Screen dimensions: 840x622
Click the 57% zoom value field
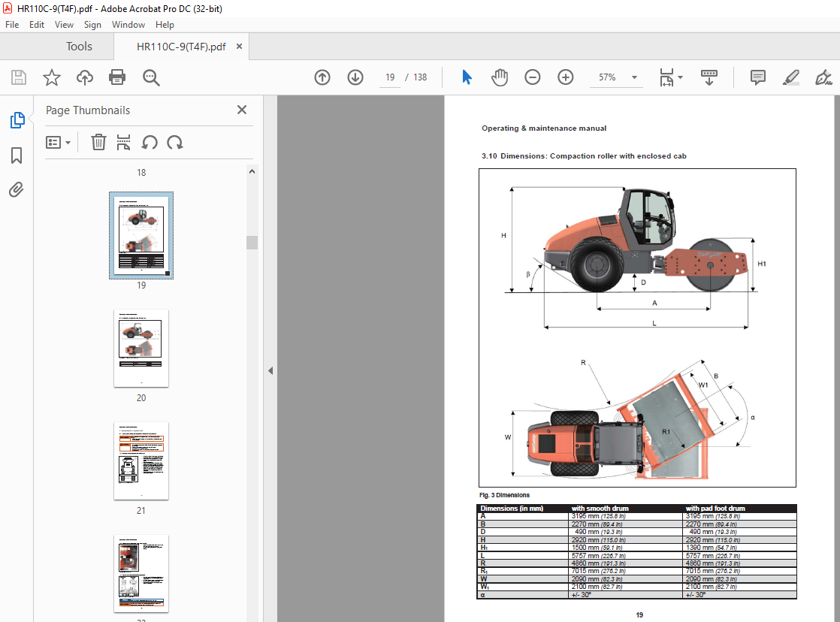[607, 77]
